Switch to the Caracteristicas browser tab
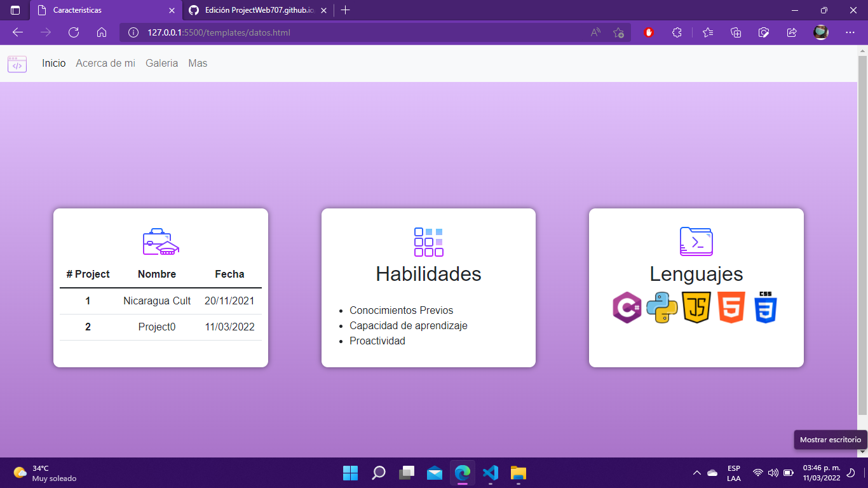Screen dimensions: 868x488 (x=106, y=10)
